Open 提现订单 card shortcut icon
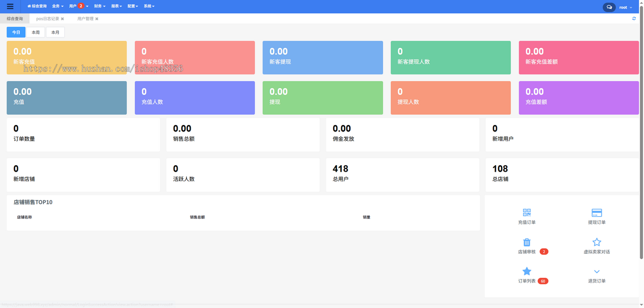 597,212
